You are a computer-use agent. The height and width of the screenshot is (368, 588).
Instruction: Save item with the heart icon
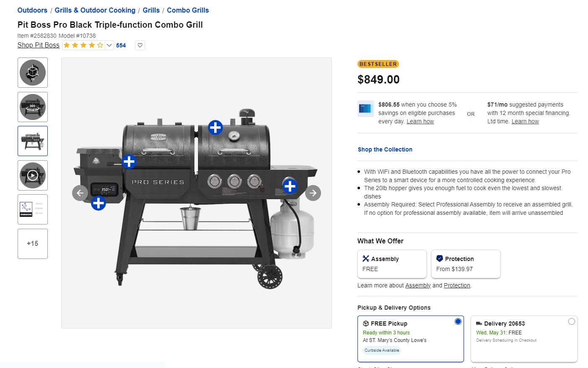tap(140, 45)
